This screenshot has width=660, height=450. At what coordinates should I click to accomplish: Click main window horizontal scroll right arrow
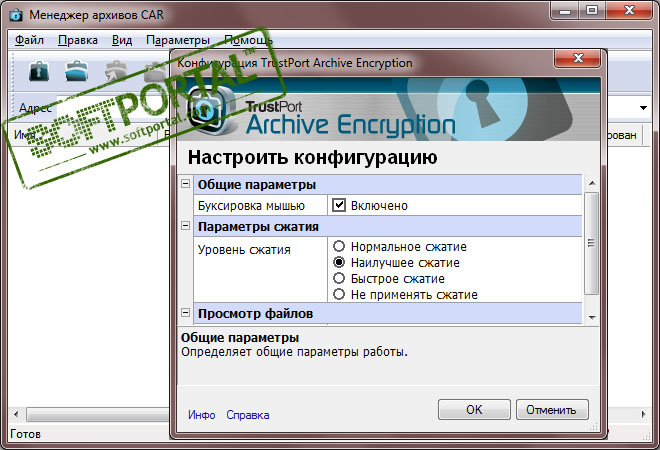(x=643, y=414)
